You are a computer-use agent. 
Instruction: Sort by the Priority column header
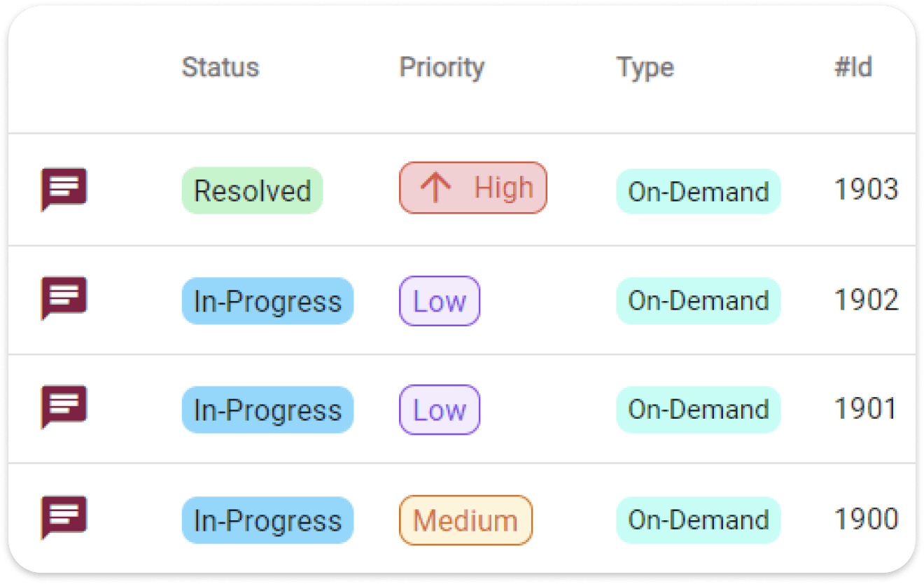[442, 68]
